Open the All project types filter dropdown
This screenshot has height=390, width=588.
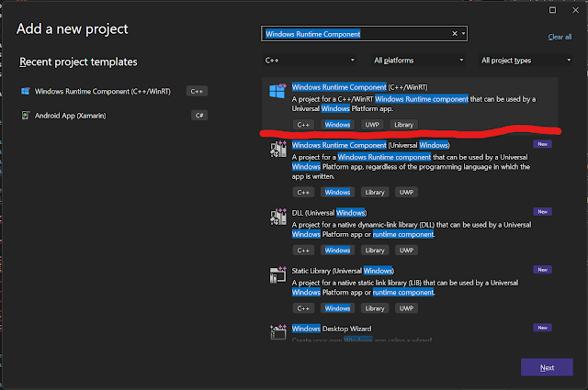point(526,61)
